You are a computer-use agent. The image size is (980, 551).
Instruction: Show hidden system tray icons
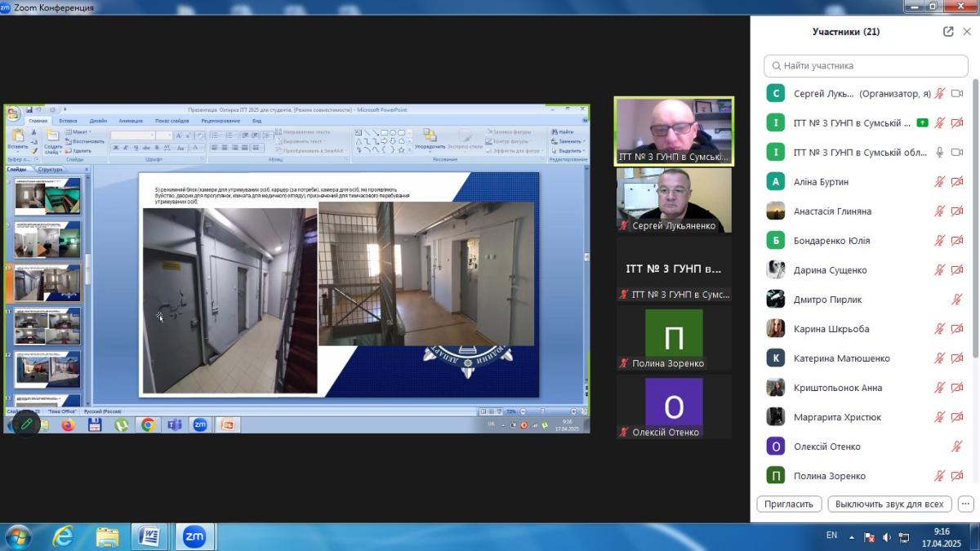(852, 537)
